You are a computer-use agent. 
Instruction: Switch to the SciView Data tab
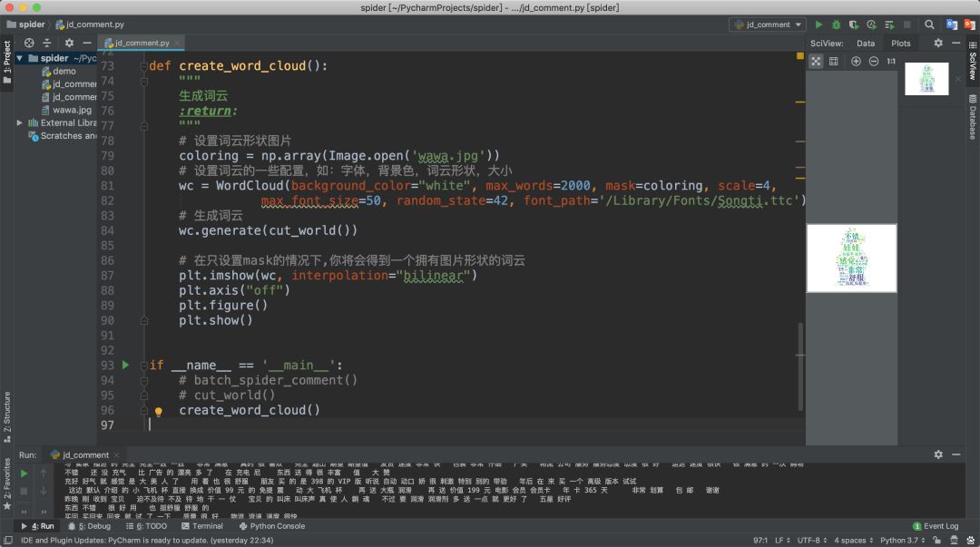[x=866, y=43]
